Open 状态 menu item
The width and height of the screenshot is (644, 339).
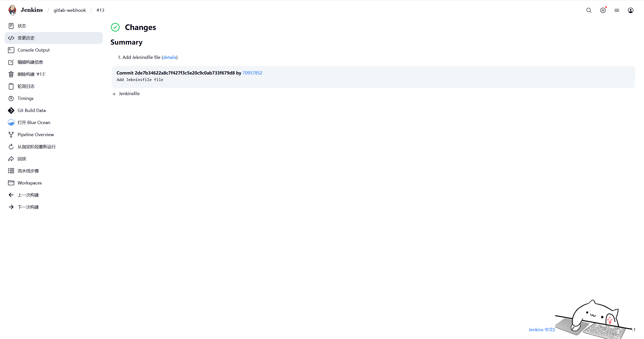click(54, 26)
